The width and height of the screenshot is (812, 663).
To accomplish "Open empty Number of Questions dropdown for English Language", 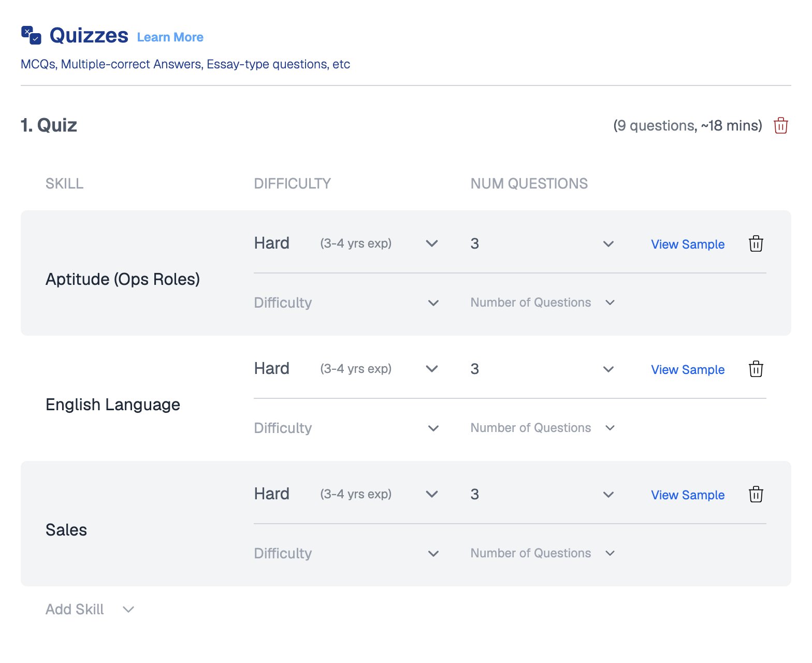I will (x=543, y=428).
